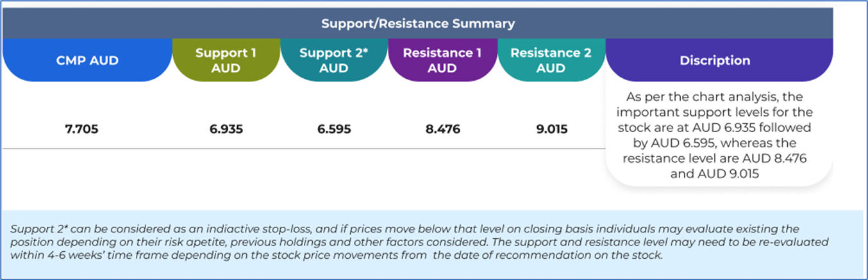Select the purple Resistance 1 AUD header

[442, 61]
